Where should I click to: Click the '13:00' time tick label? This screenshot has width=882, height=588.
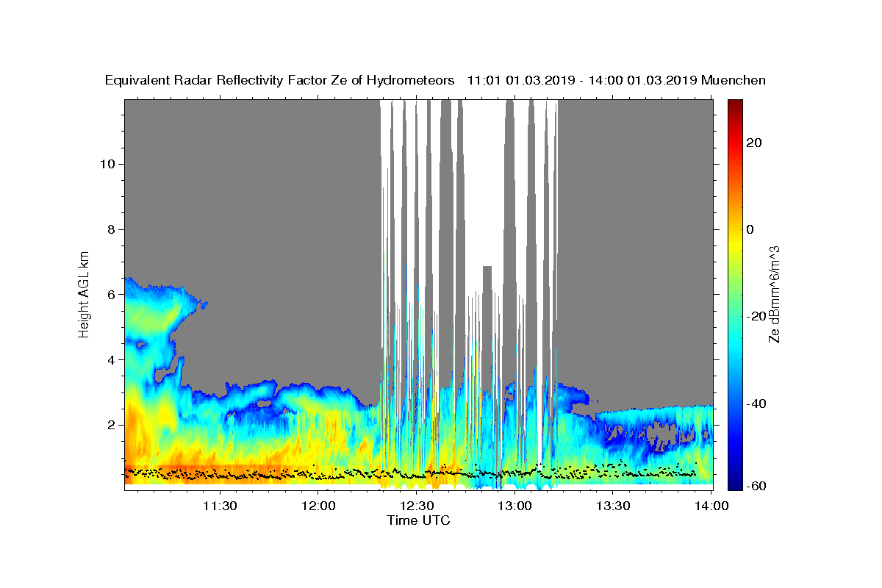tap(514, 506)
